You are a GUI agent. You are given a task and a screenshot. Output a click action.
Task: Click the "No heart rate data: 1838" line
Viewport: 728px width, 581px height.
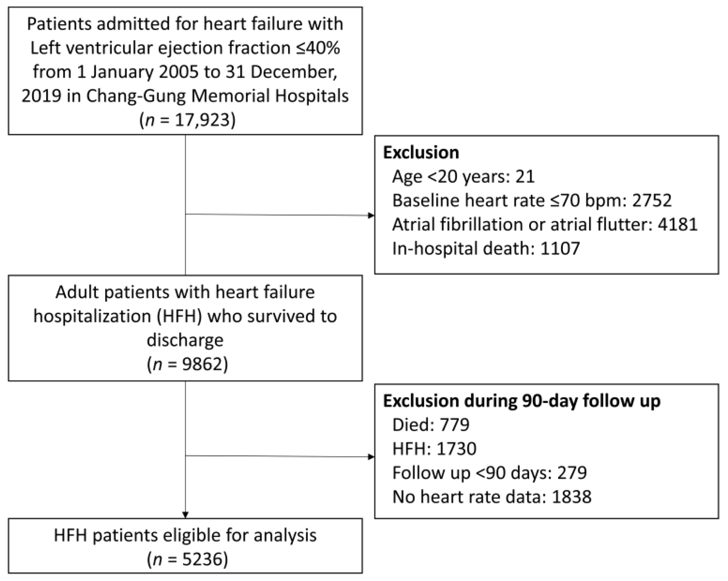point(492,497)
